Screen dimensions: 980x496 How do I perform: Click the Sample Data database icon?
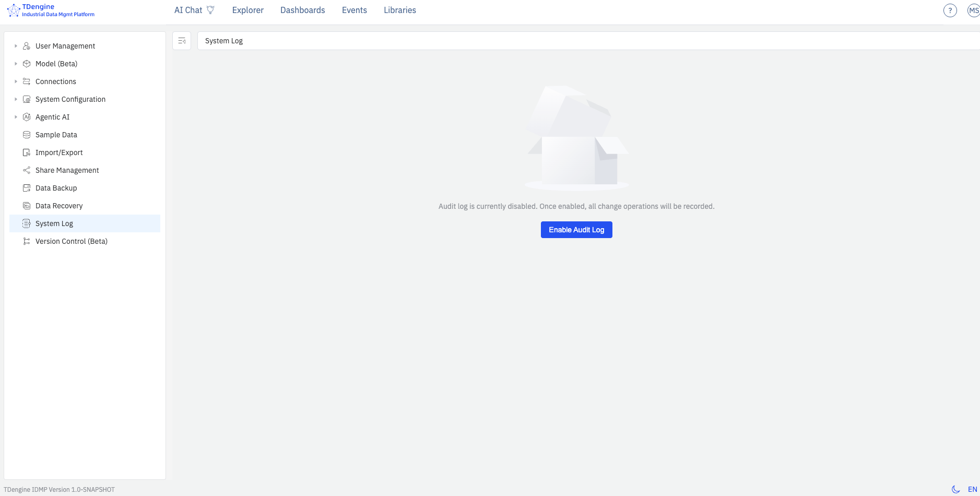27,135
